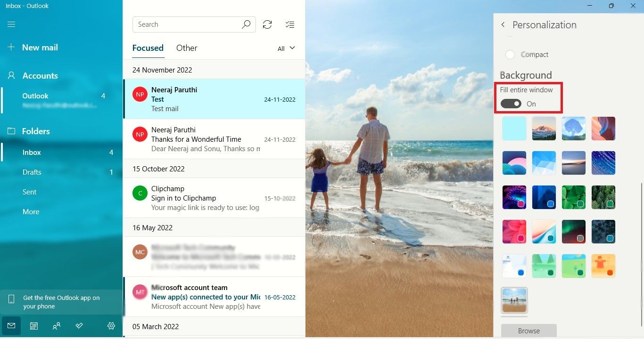Screen dimensions: 644x339
Task: Select the blue star trails background
Action: [x=603, y=163]
